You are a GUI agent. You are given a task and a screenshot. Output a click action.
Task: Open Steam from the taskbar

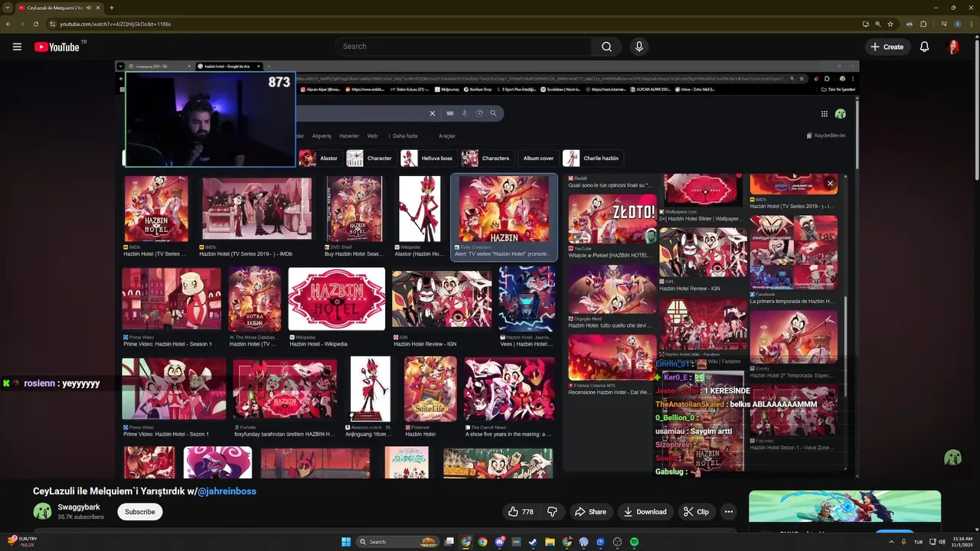click(x=533, y=542)
